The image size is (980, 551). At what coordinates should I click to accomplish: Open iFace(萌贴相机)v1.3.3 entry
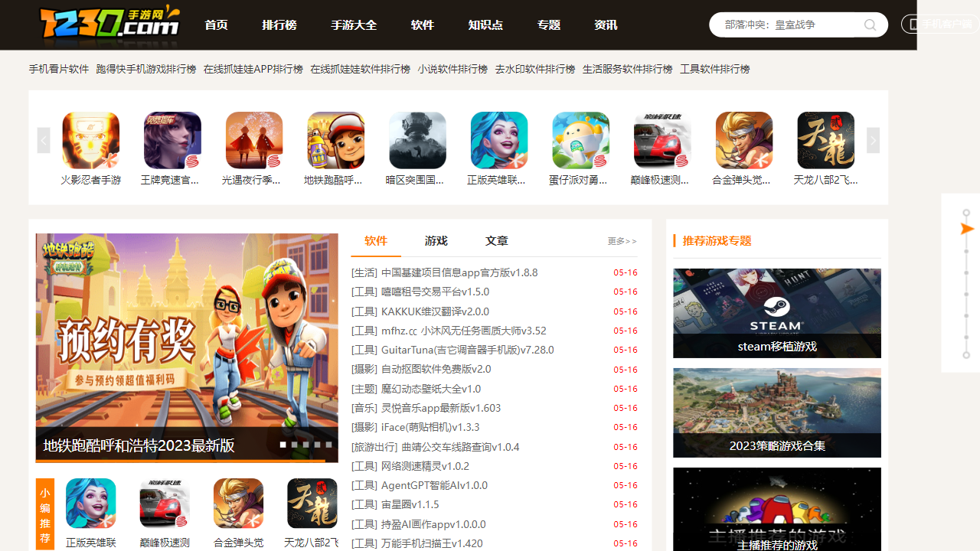[430, 427]
